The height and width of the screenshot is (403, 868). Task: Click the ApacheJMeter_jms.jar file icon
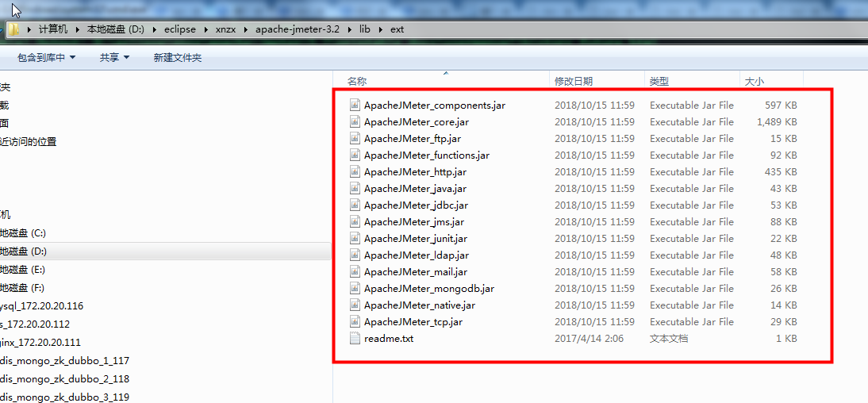click(355, 222)
